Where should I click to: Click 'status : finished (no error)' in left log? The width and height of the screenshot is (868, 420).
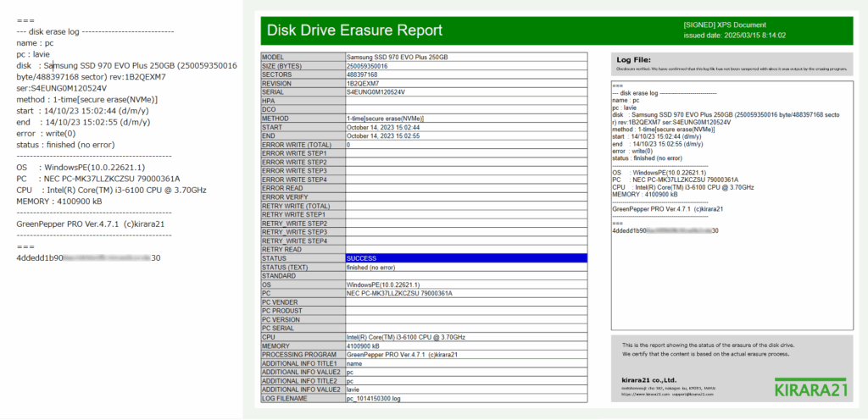66,145
